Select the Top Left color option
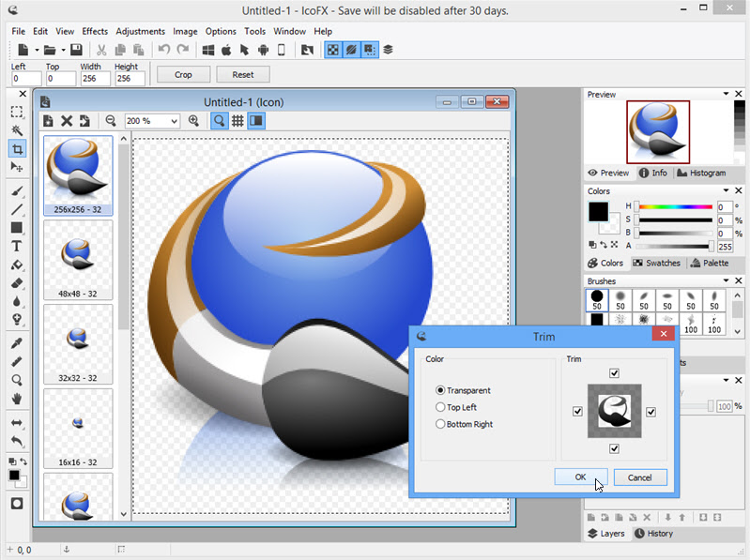 tap(456, 407)
